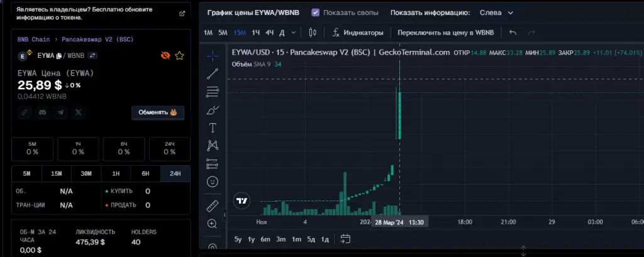Click the EYWA/USD chart title legend

(x=340, y=53)
